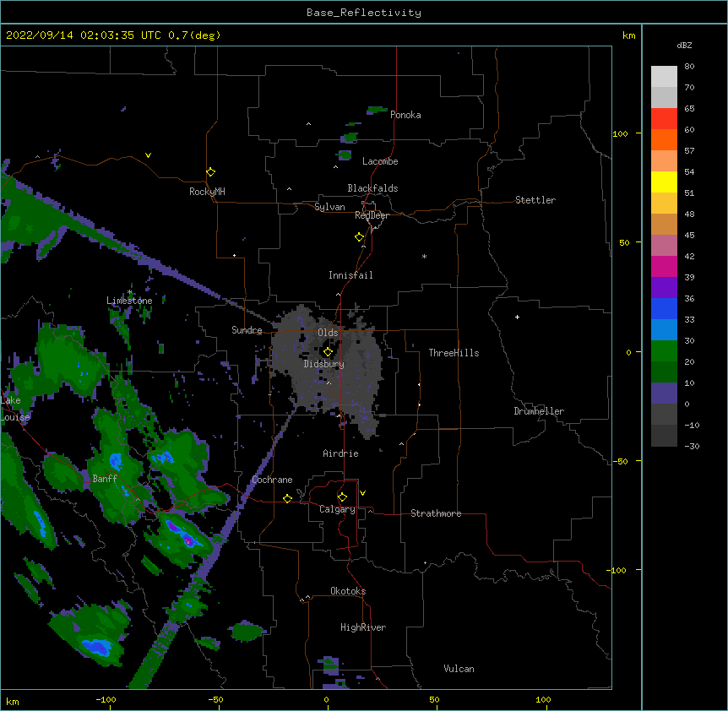The width and height of the screenshot is (728, 711).
Task: Click the yellow radar site marker near Olds
Action: click(x=328, y=352)
